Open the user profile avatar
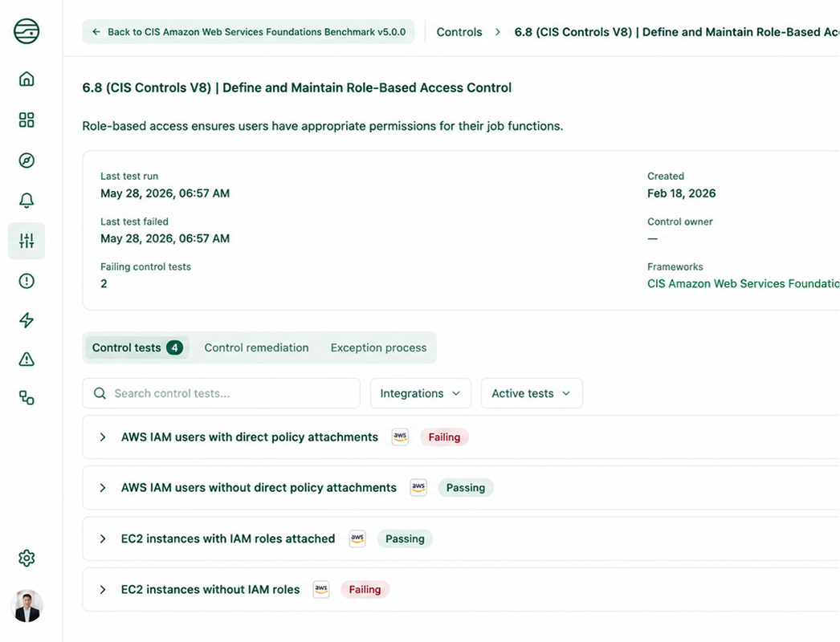840x642 pixels. pyautogui.click(x=27, y=606)
